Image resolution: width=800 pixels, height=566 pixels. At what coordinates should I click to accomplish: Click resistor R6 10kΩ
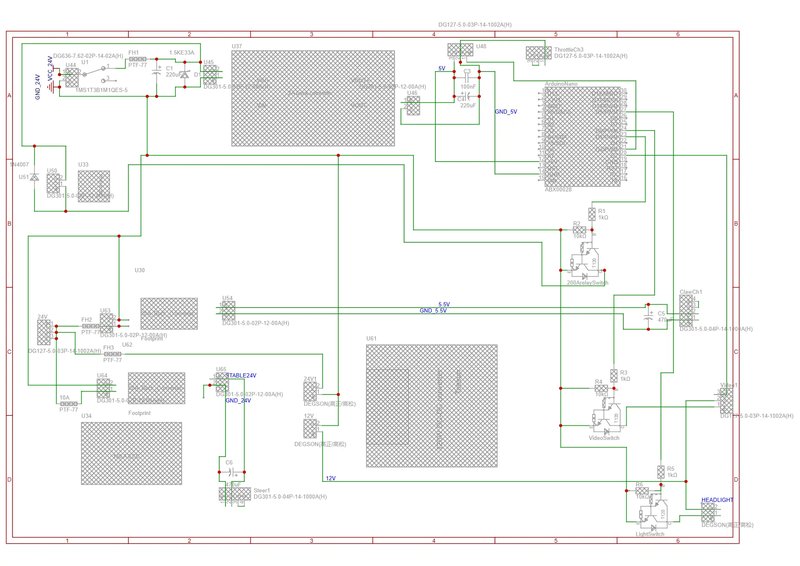(x=642, y=490)
